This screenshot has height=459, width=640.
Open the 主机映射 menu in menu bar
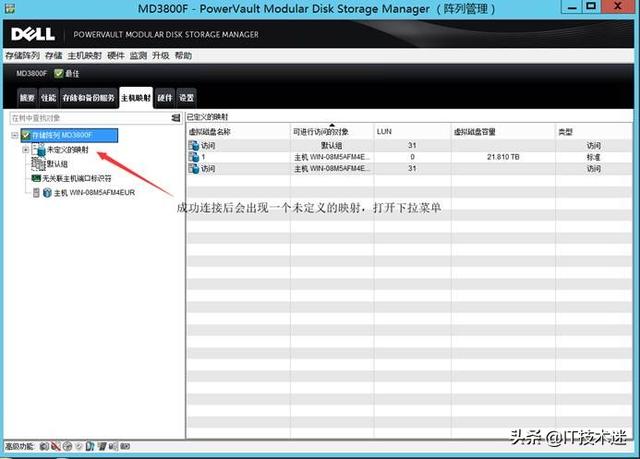[x=84, y=55]
